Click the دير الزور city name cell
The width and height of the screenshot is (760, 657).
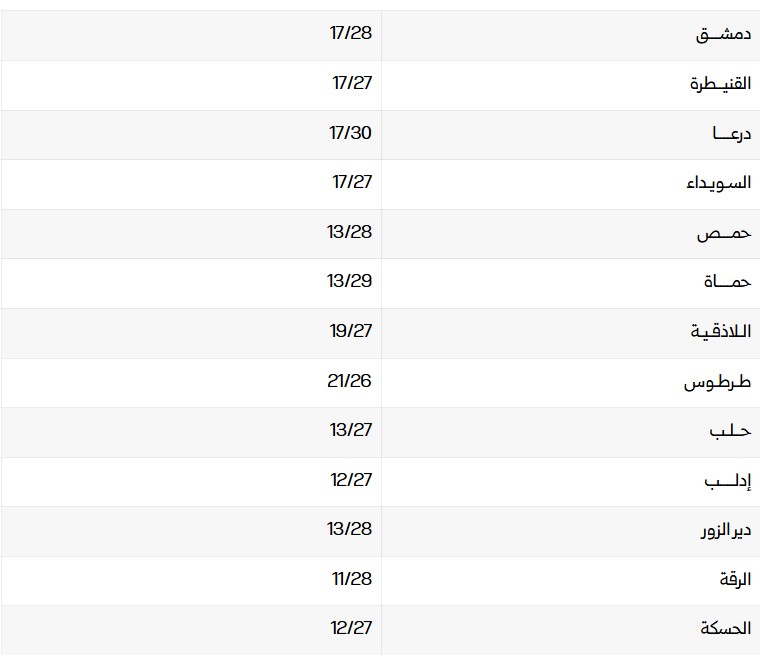(x=724, y=530)
